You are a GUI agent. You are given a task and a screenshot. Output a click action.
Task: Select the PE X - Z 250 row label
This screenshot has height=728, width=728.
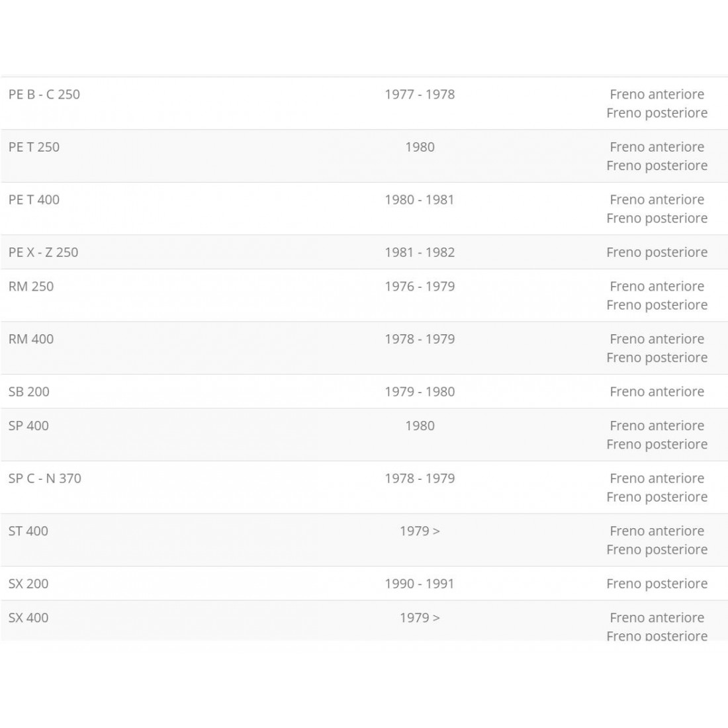pyautogui.click(x=43, y=252)
